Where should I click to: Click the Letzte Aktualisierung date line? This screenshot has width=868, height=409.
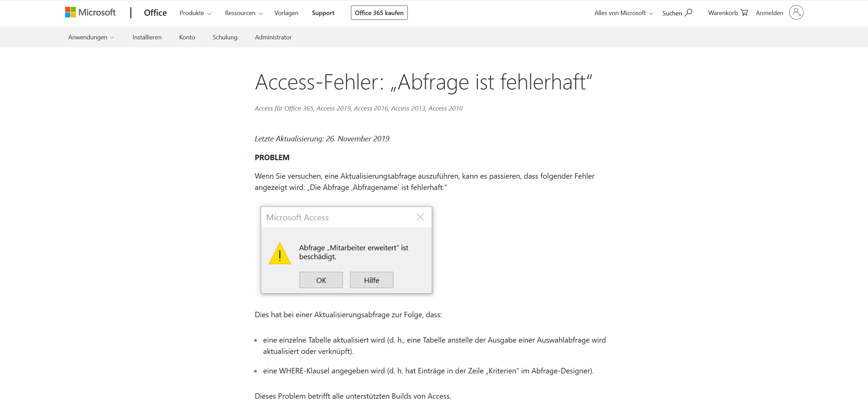(x=322, y=139)
